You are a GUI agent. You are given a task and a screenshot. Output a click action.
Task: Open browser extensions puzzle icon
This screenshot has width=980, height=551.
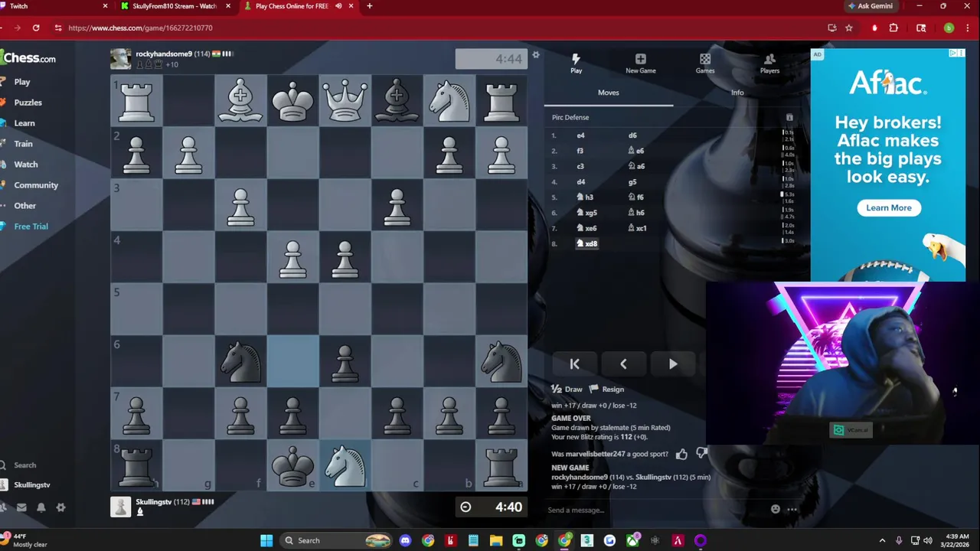pos(893,28)
